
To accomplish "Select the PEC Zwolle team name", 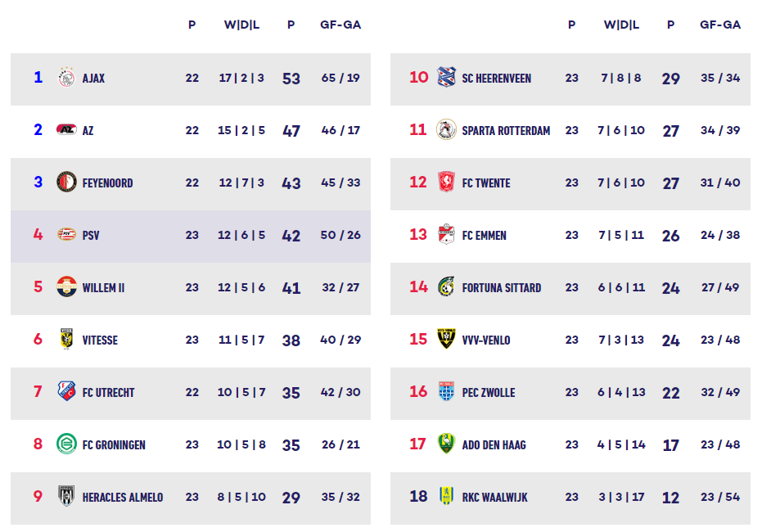I will pyautogui.click(x=489, y=393).
